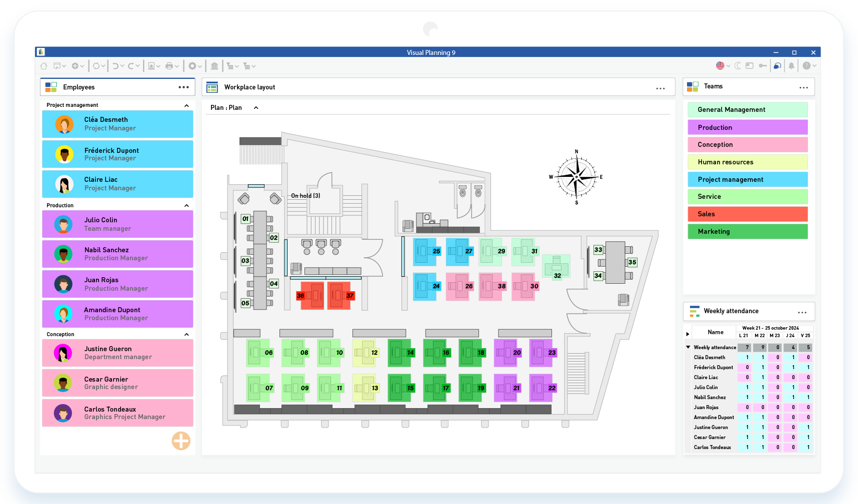
Task: Open the Print tool
Action: click(x=169, y=65)
